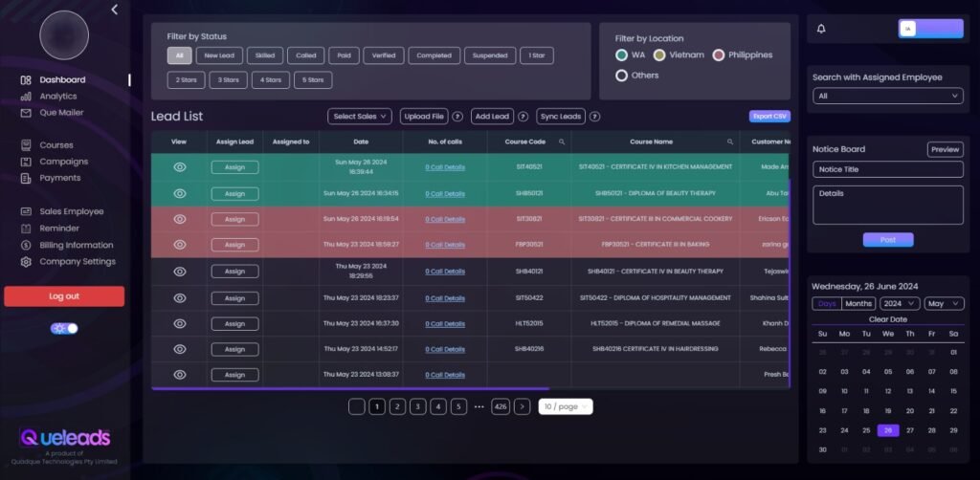Select the Philippines location filter

(719, 55)
